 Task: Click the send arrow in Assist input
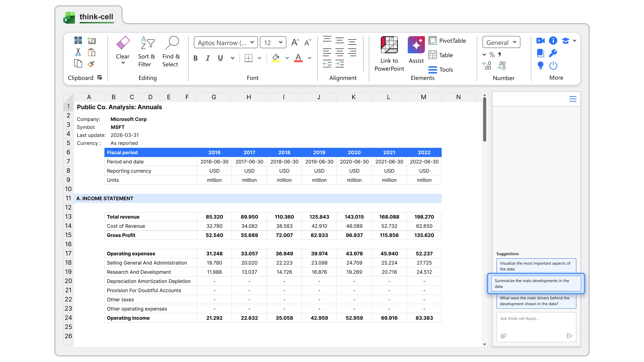coord(569,335)
